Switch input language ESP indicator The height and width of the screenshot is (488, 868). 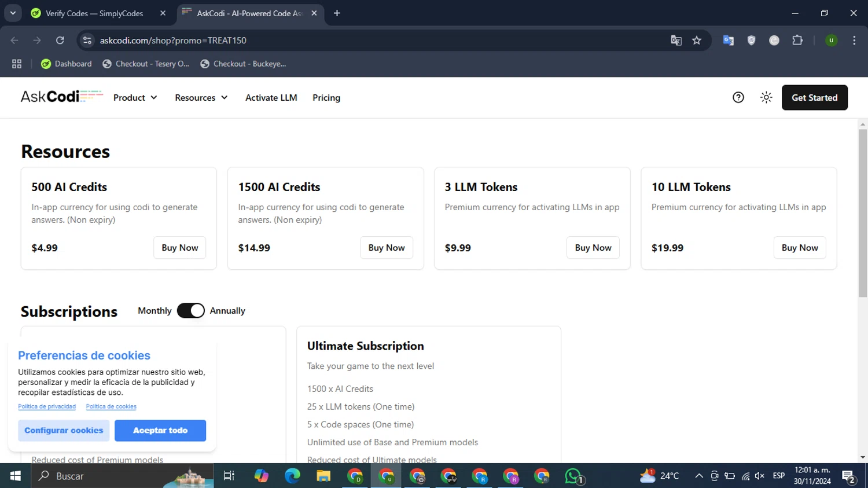[779, 476]
